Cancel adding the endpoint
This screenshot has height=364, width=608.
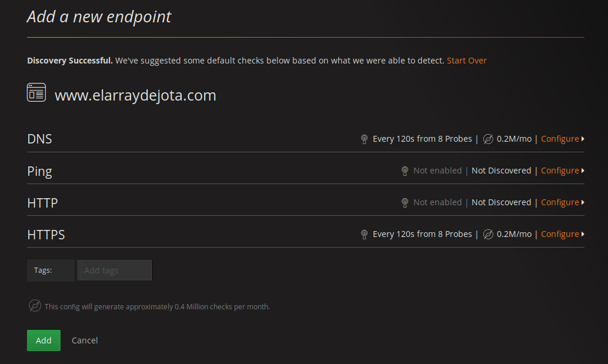click(x=85, y=340)
